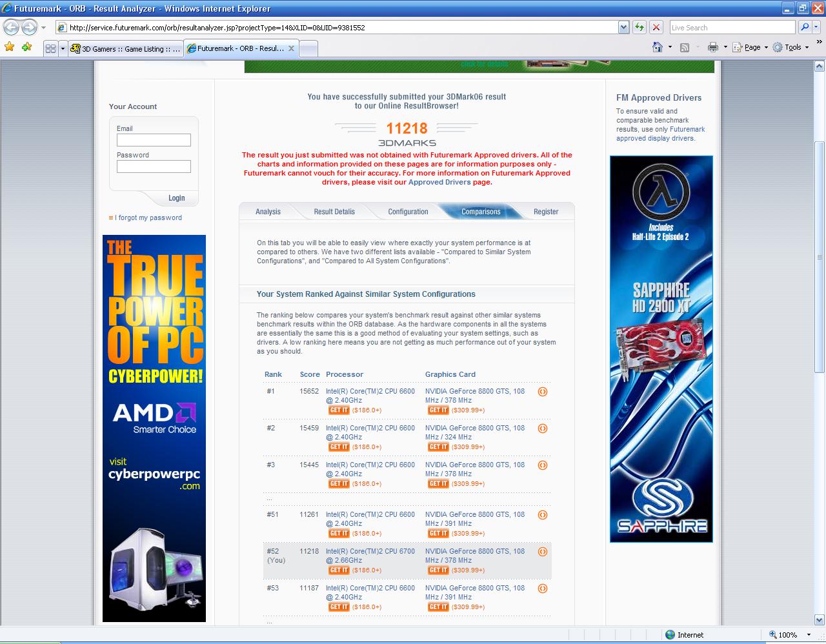Image resolution: width=826 pixels, height=644 pixels.
Task: Open the Analysis tab
Action: (x=268, y=212)
